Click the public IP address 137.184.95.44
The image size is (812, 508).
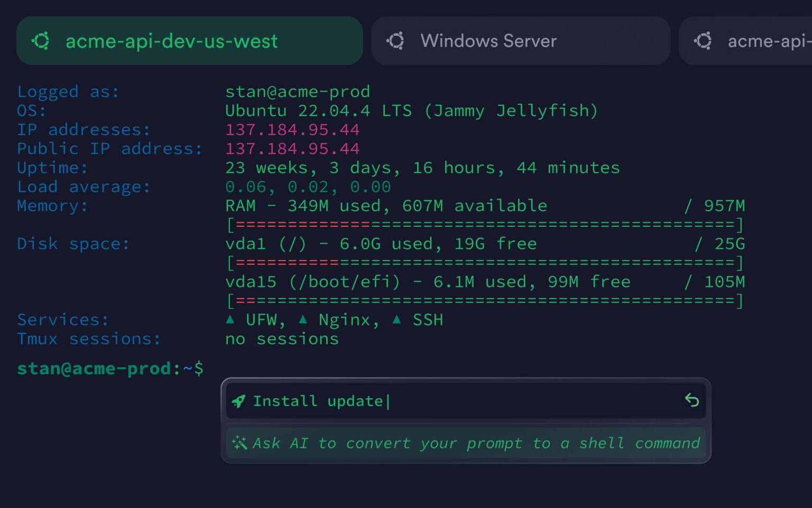292,149
